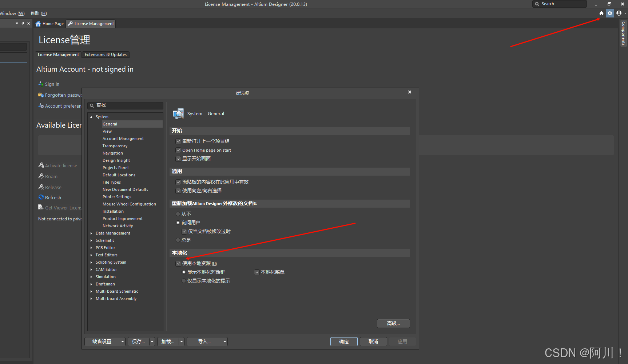The height and width of the screenshot is (364, 628).
Task: Expand the Data Management tree node
Action: click(x=91, y=233)
